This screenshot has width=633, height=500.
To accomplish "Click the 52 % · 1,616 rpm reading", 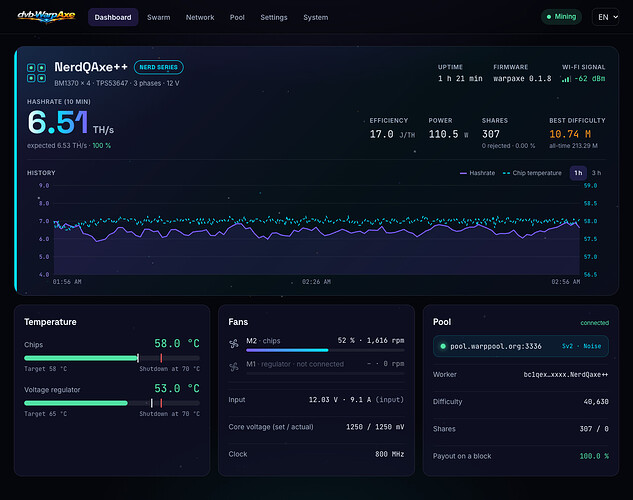I will (371, 340).
